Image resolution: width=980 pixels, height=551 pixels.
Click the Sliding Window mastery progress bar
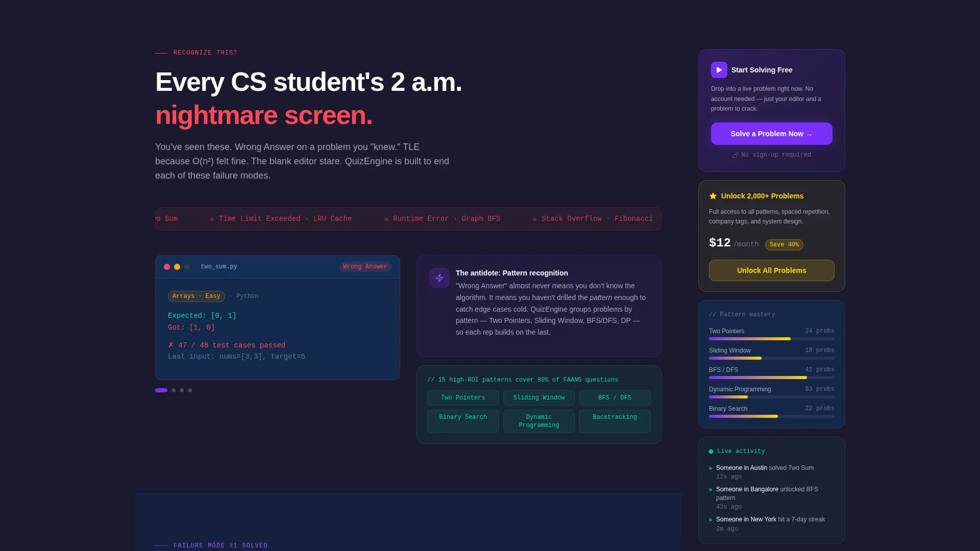point(772,358)
